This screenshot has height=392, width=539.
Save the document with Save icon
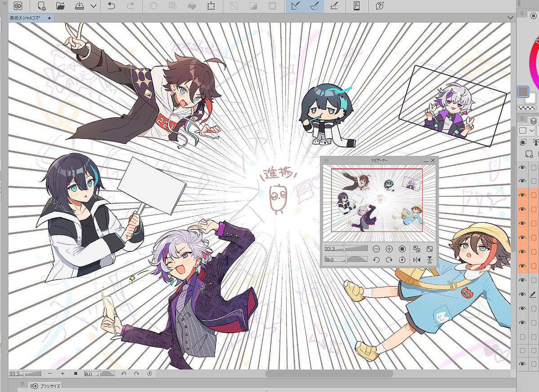[79, 6]
